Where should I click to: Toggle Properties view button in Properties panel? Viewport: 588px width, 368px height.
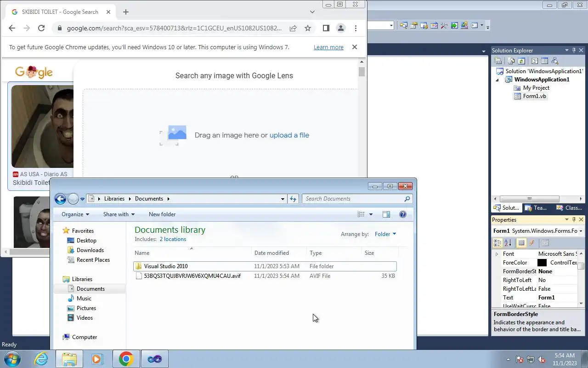pos(521,243)
